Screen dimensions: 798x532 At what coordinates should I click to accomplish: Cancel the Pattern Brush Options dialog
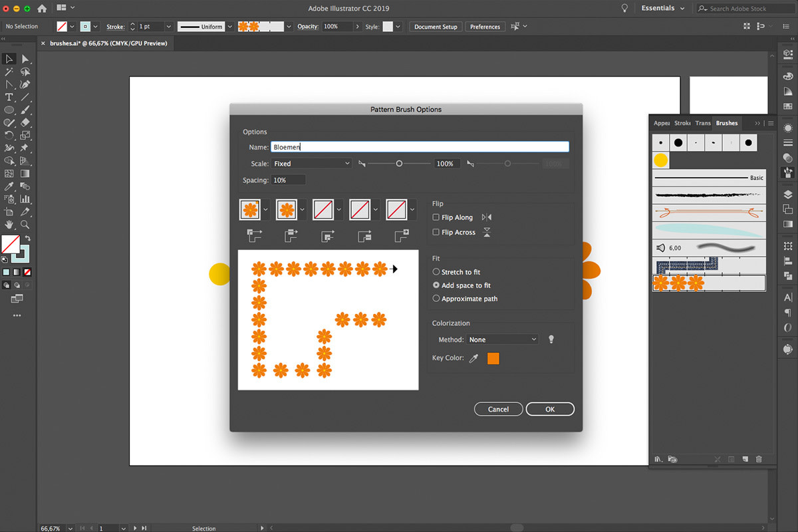(498, 409)
